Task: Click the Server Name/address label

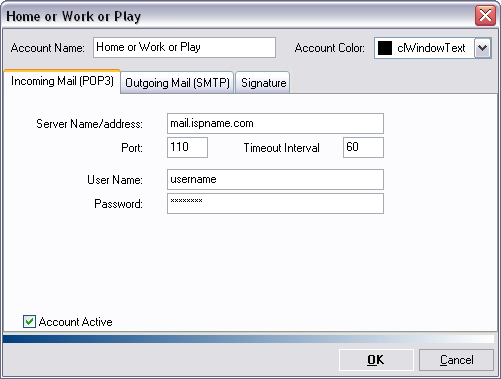Action: tap(89, 124)
